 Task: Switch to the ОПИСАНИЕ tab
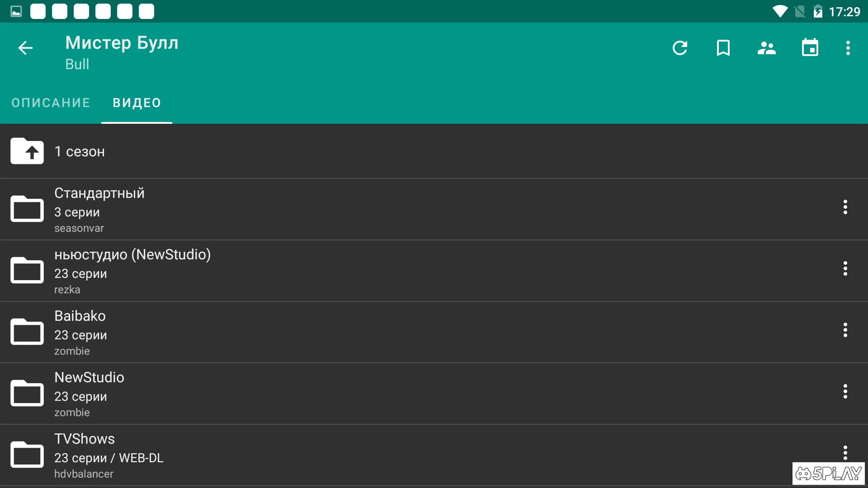51,103
